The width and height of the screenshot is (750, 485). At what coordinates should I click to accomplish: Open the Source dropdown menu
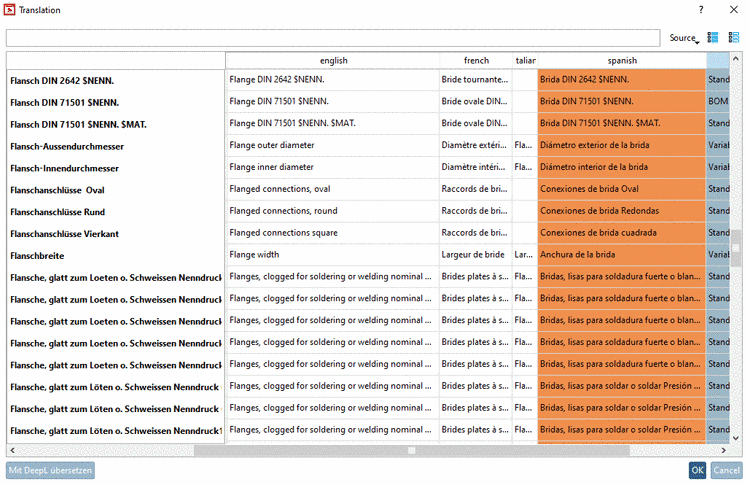pos(684,38)
